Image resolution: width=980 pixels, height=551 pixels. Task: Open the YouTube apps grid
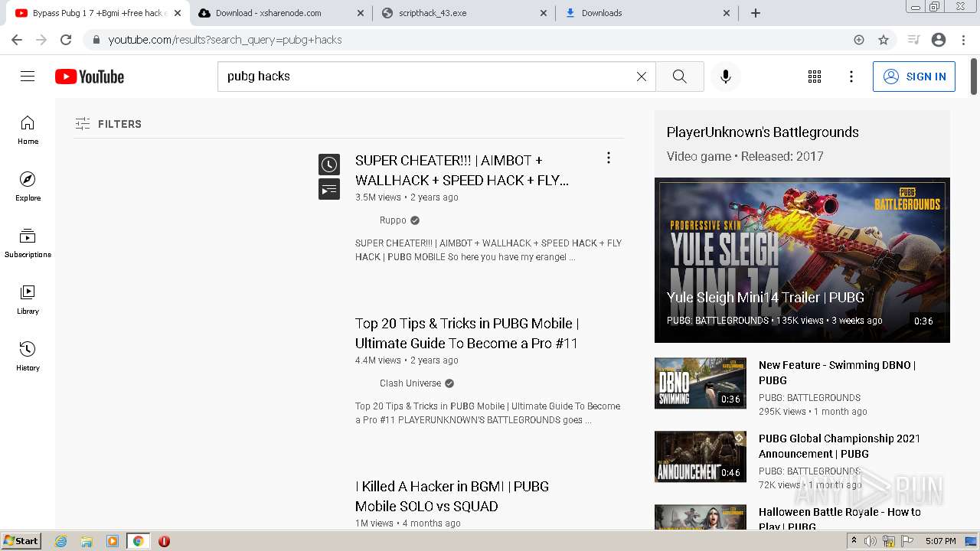(815, 77)
